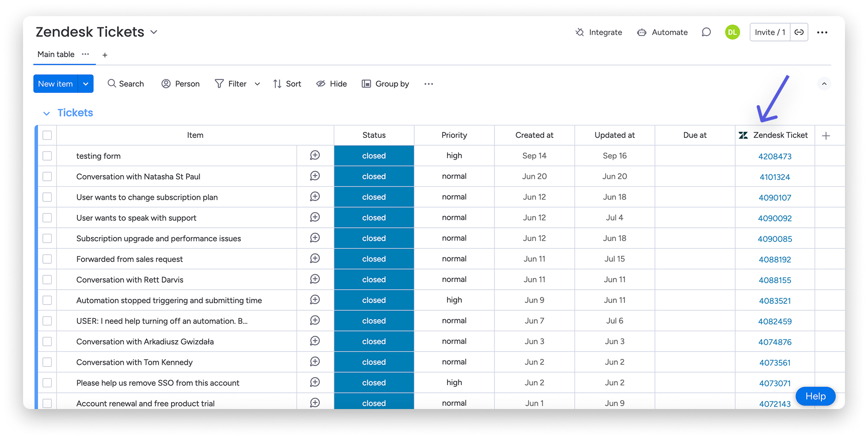Open the Zendesk Tickets board title dropdown
Viewport: 868px width, 439px height.
click(x=154, y=32)
